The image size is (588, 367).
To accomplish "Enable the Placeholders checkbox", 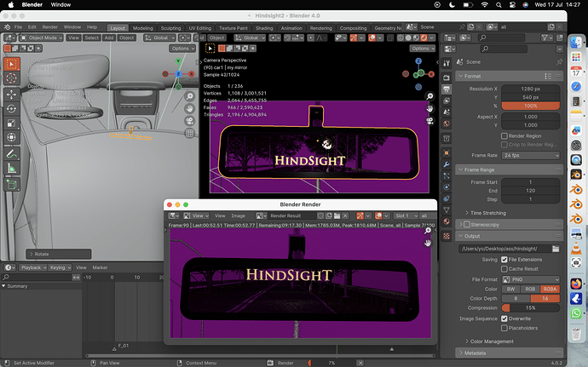I will tap(504, 328).
